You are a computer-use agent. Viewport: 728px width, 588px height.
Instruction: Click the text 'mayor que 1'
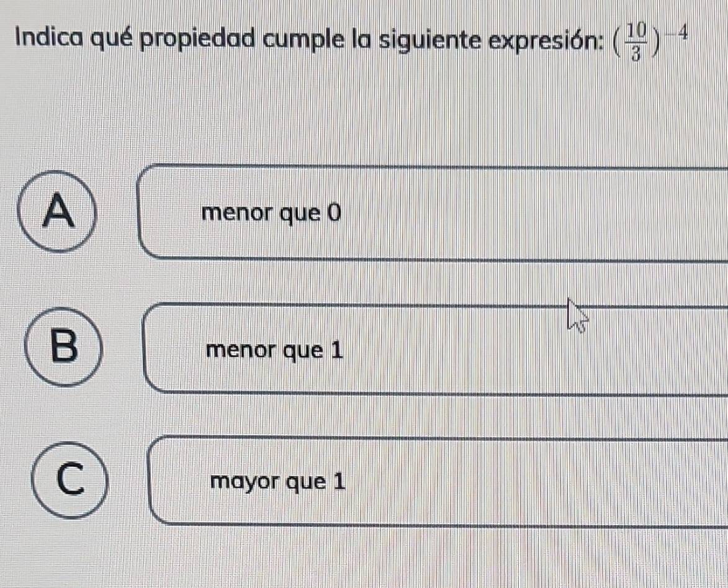click(277, 482)
